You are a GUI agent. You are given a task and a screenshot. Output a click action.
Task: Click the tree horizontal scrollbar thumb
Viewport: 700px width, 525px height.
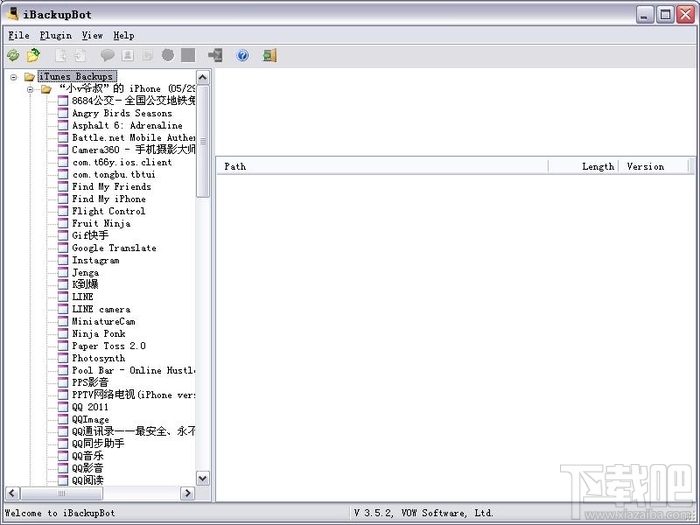pos(62,493)
